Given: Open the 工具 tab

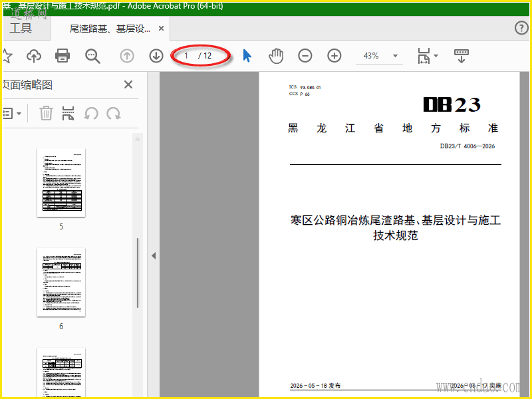Looking at the screenshot, I should 21,28.
